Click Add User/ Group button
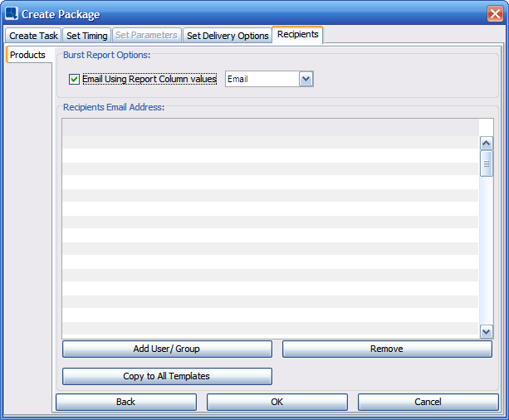This screenshot has height=420, width=509. pos(167,349)
